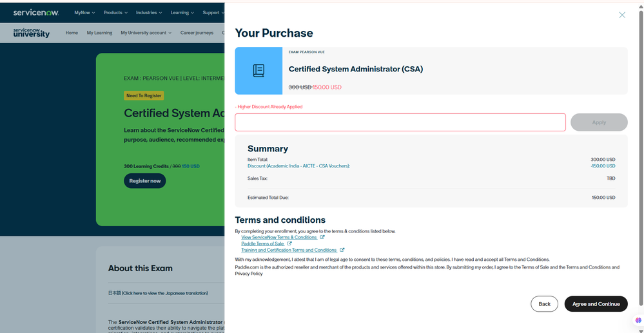Click the Certified System Administrator (CSA) title
This screenshot has width=644, height=333.
pyautogui.click(x=356, y=69)
